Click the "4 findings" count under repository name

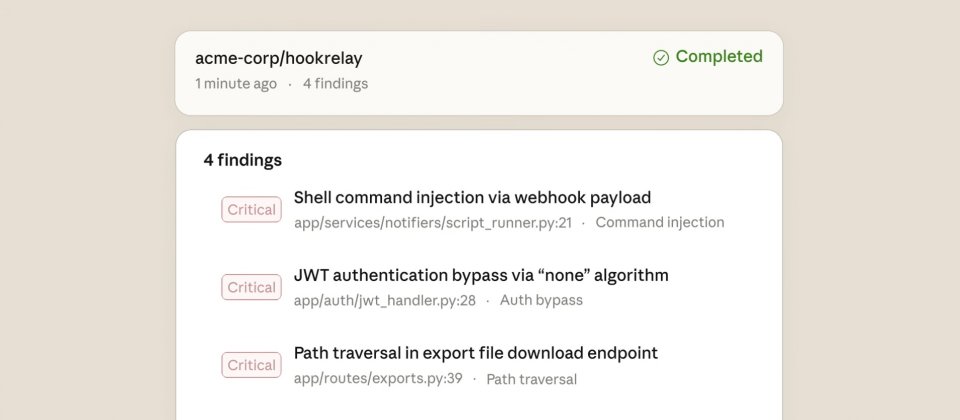click(335, 84)
